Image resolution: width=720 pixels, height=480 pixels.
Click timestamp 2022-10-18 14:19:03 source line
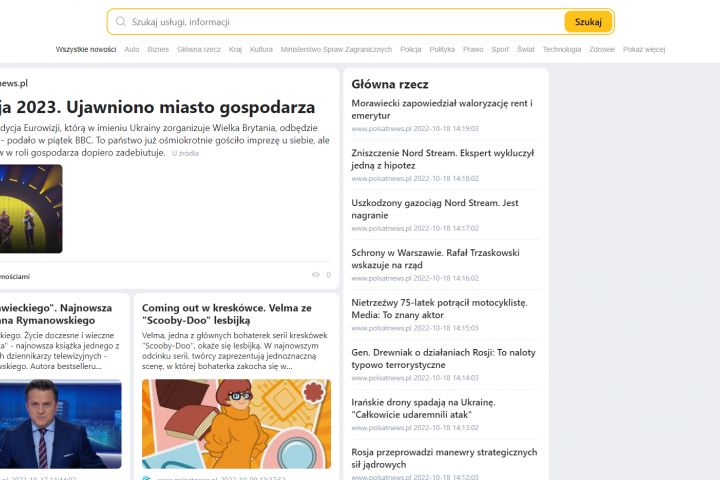(x=415, y=129)
